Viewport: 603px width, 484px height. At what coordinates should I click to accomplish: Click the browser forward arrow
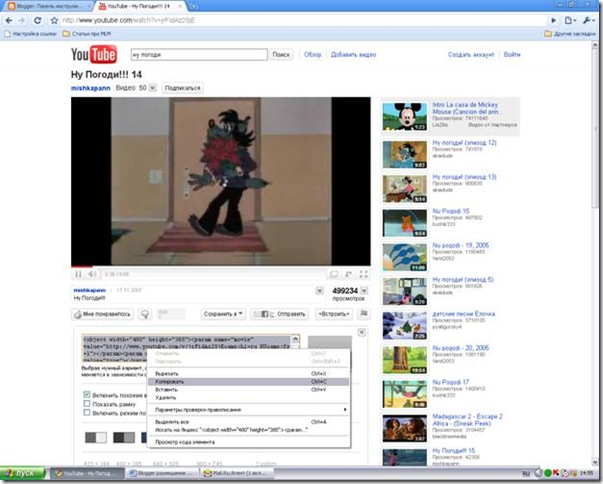tap(22, 20)
